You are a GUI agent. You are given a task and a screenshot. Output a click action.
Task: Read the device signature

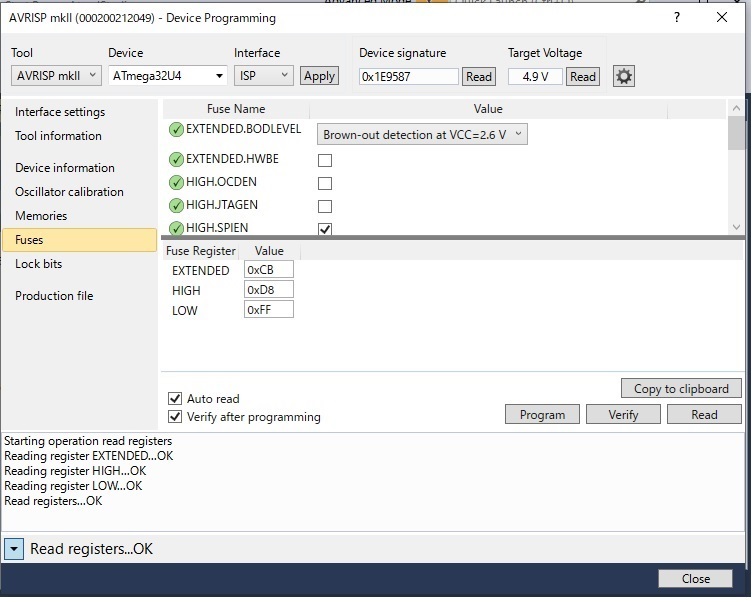(479, 76)
